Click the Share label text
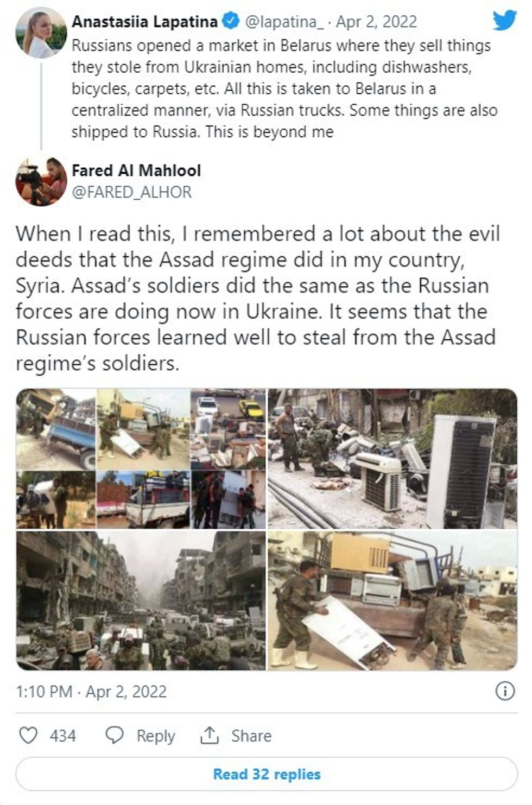The height and width of the screenshot is (805, 532). 251,736
